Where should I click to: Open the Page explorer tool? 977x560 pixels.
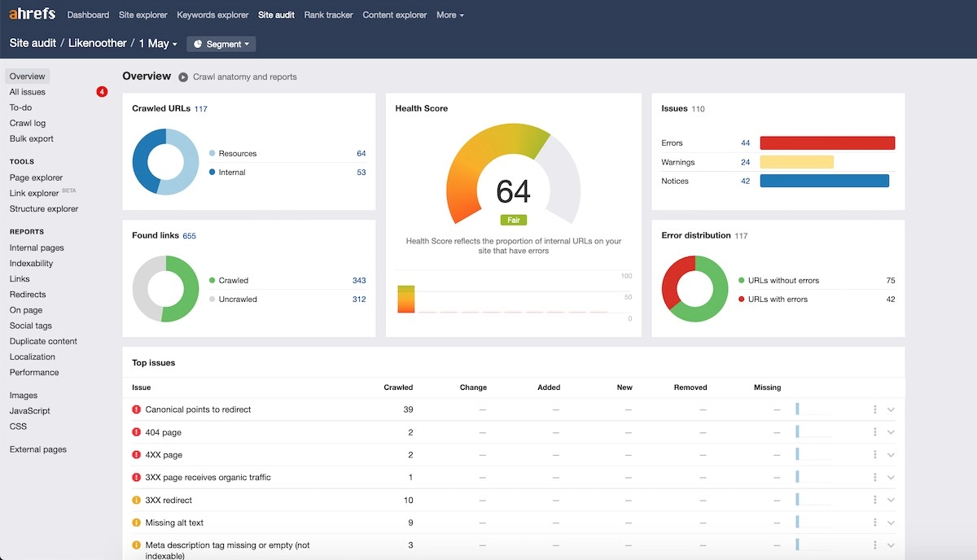click(x=35, y=177)
